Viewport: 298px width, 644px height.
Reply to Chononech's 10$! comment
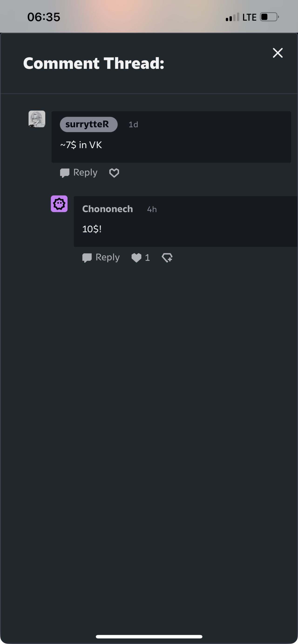coord(101,257)
